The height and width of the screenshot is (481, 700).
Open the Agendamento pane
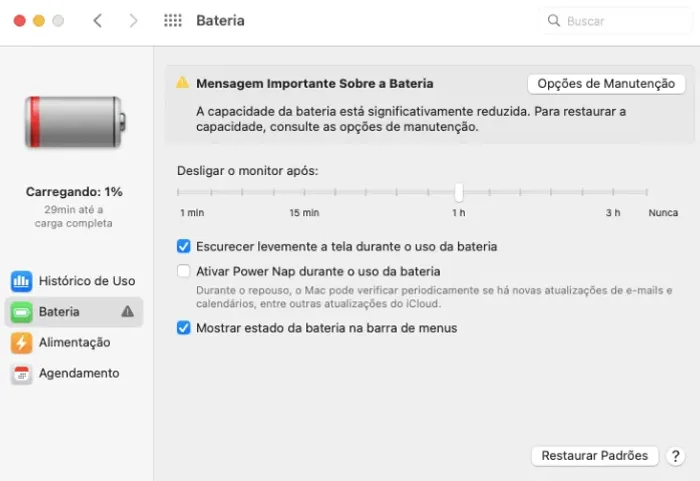[x=74, y=373]
